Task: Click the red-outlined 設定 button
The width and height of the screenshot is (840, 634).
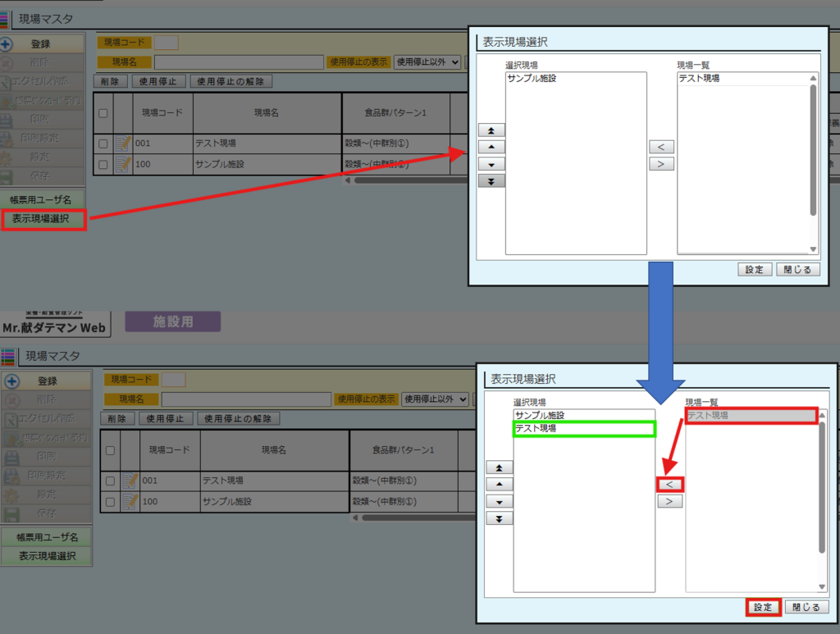Action: tap(763, 607)
